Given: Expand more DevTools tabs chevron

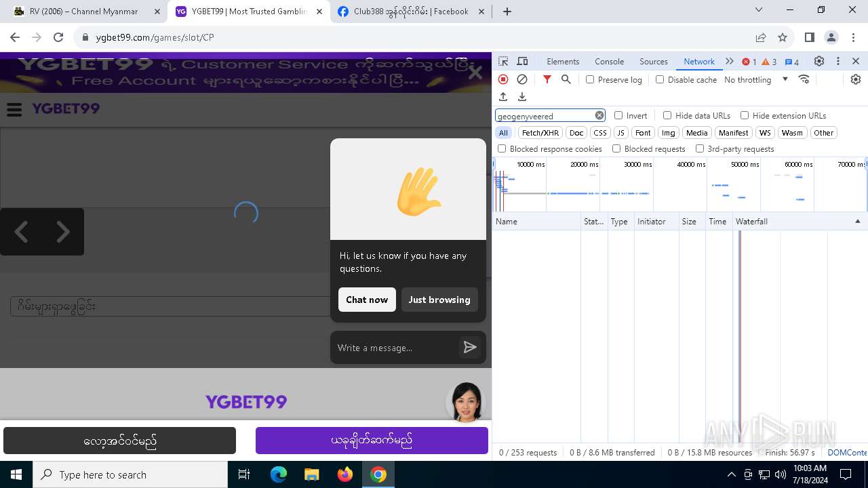Looking at the screenshot, I should (730, 61).
